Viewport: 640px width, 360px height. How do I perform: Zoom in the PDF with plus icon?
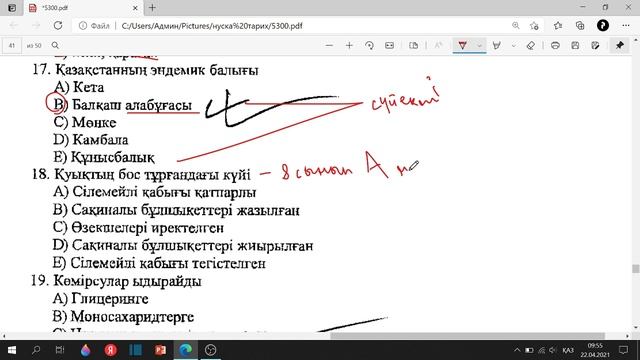(x=349, y=45)
